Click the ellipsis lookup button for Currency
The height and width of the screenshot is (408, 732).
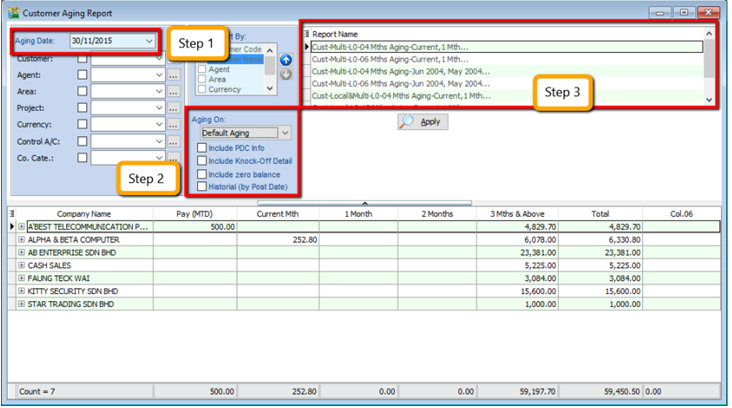pos(173,124)
